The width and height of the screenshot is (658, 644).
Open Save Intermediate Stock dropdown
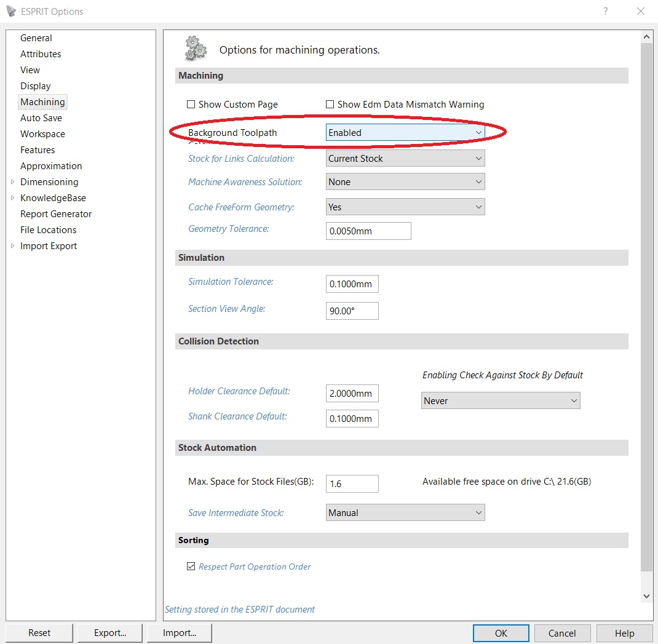pos(405,512)
